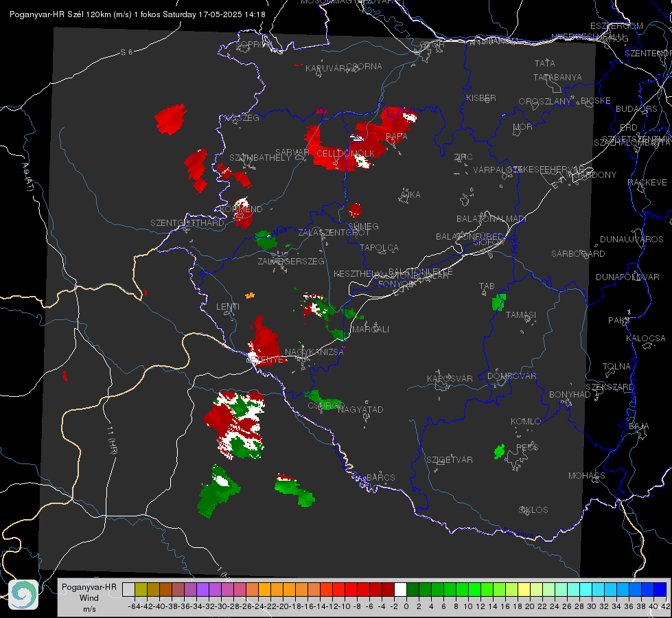Click the MOHACS city label
This screenshot has height=618, width=672.
click(x=587, y=476)
